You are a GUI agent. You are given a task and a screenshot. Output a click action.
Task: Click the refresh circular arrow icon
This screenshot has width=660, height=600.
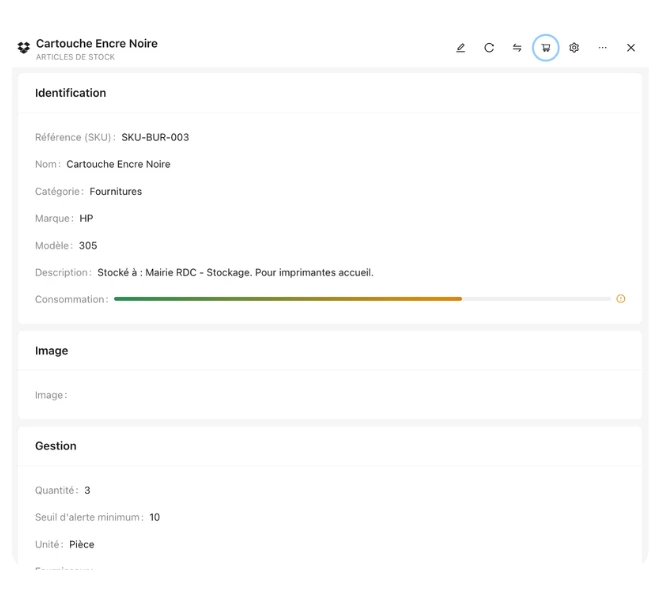pos(489,48)
